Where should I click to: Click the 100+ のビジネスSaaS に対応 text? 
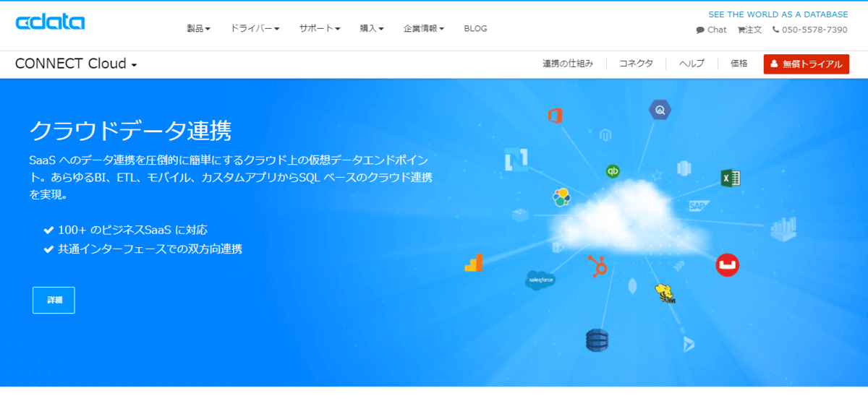[x=132, y=230]
